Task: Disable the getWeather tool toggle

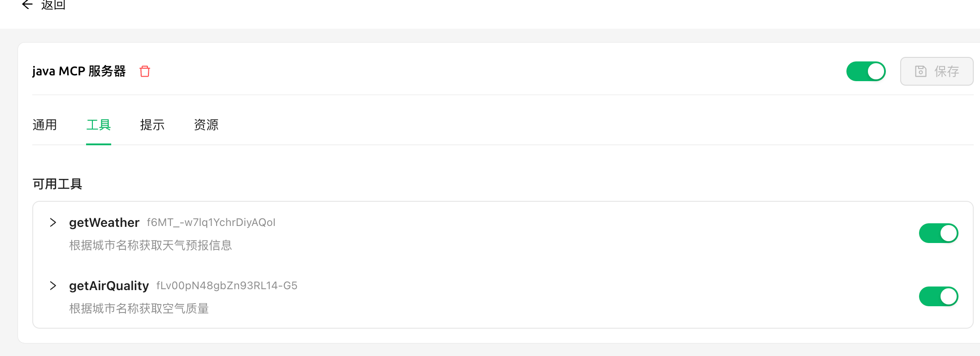Action: point(938,233)
